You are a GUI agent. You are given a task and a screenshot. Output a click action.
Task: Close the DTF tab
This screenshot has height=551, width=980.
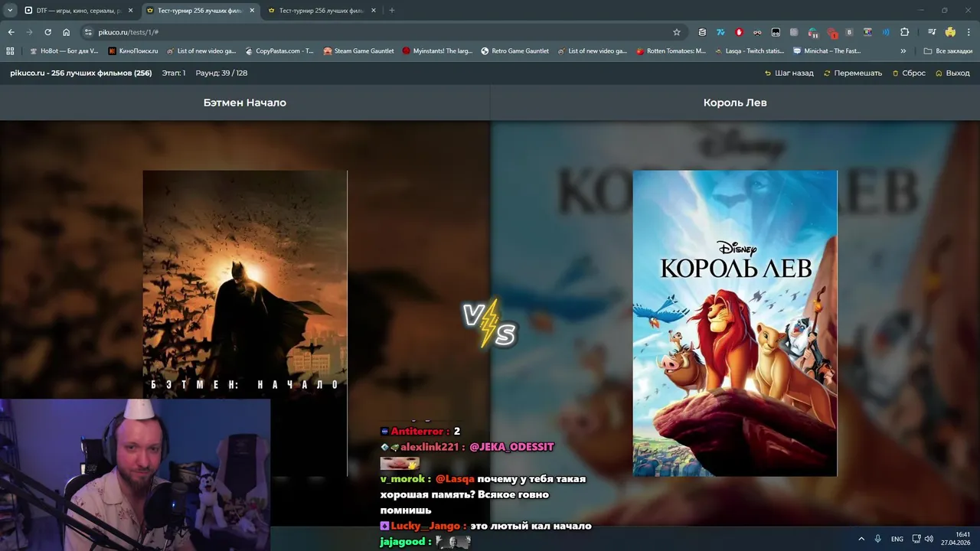pyautogui.click(x=130, y=11)
